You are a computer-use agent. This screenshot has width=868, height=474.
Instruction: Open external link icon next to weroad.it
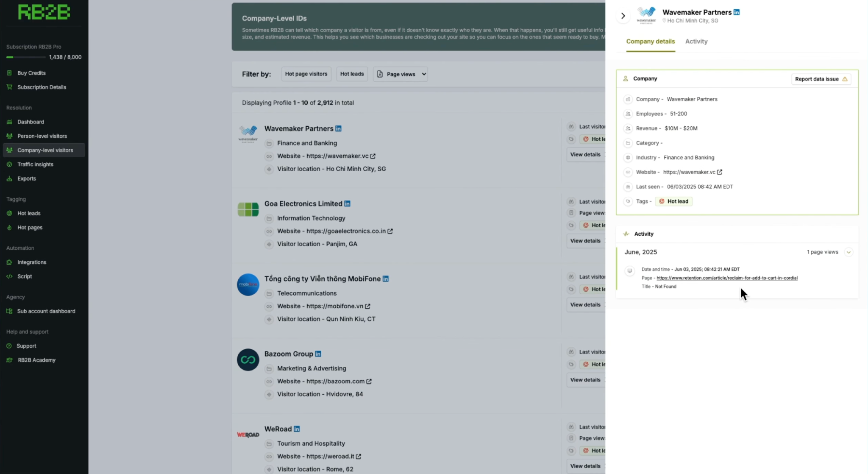tap(359, 456)
